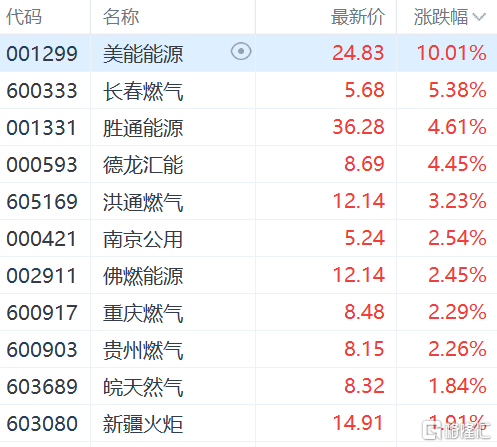Click stock code 603689
This screenshot has height=447, width=497.
[x=42, y=387]
